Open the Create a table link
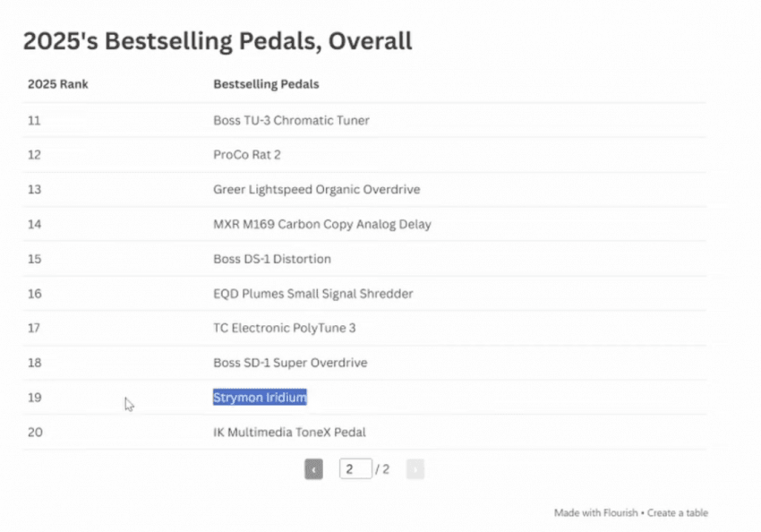This screenshot has height=532, width=761. coord(677,513)
